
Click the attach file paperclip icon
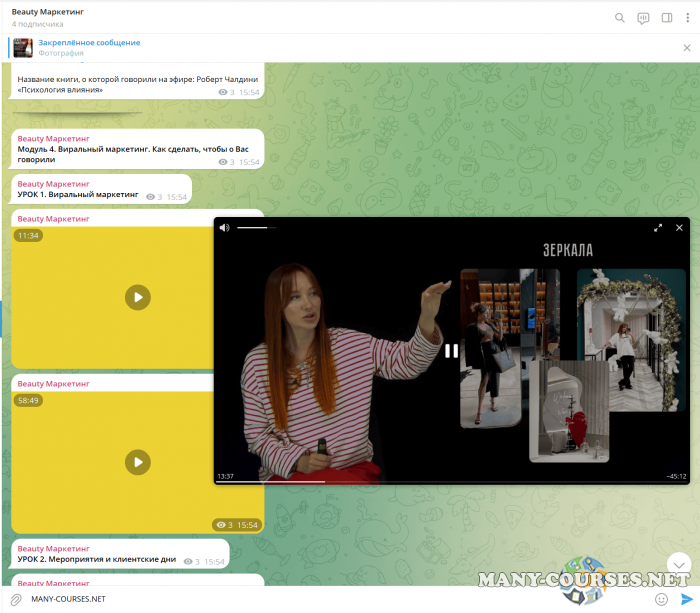(16, 599)
